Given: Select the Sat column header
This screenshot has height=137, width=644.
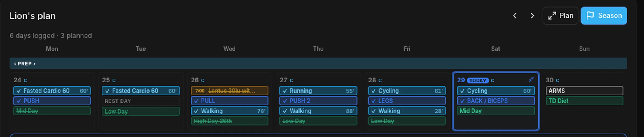Looking at the screenshot, I should pos(496,49).
